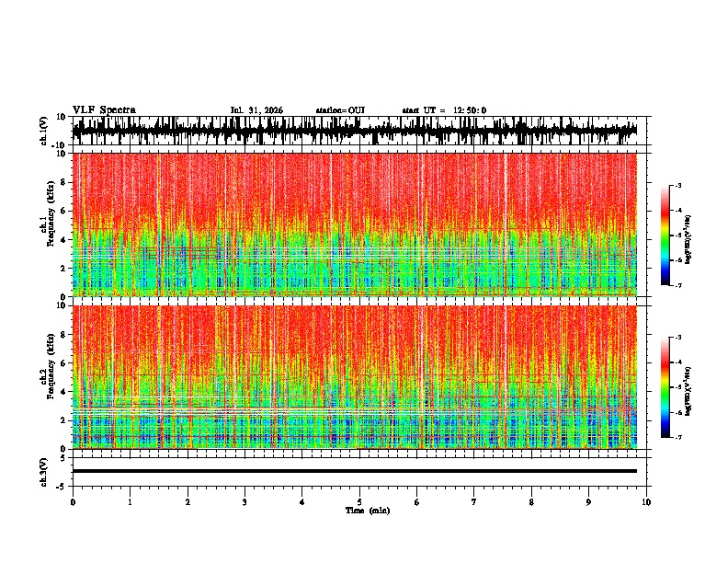Viewport: 728px width, 563px height.
Task: Click the "ch.1(V)" axis label
Action: [44, 131]
